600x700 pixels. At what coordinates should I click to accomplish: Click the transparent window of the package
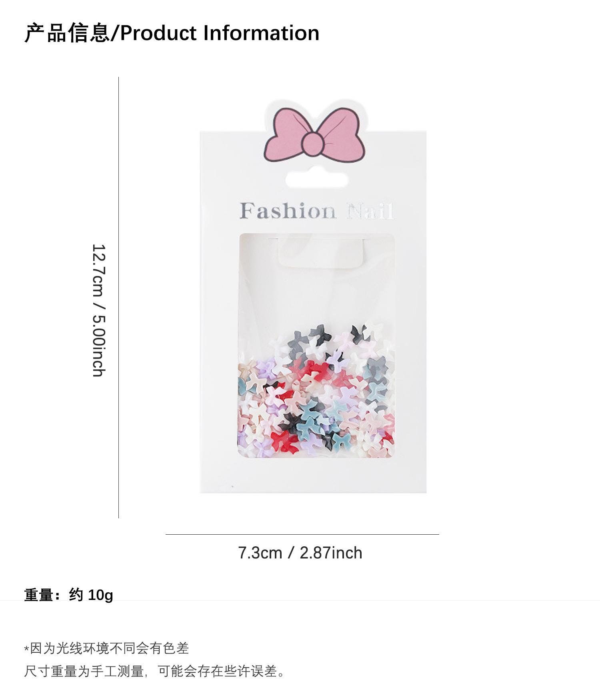317,345
